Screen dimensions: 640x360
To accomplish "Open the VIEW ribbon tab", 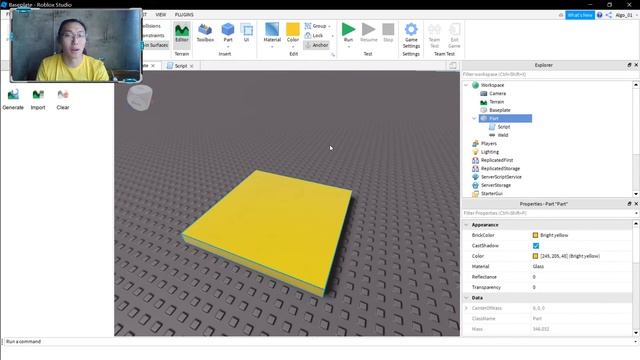I will [x=161, y=15].
